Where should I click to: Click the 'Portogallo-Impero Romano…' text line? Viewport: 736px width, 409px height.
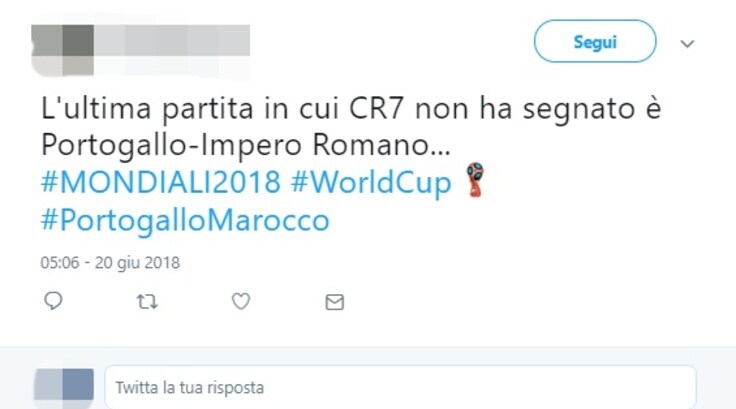point(246,145)
